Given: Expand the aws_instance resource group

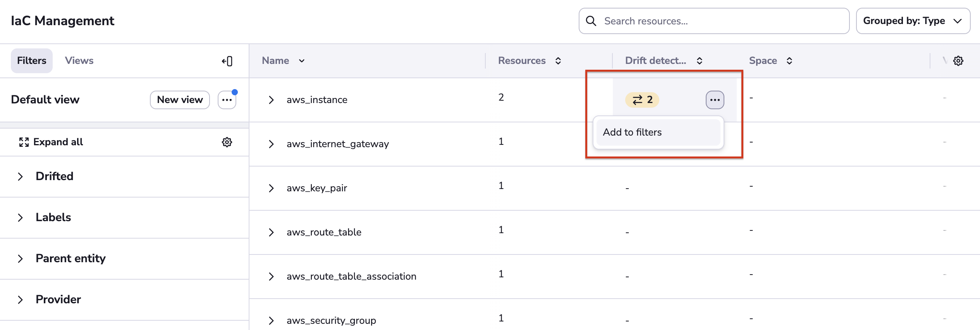Looking at the screenshot, I should [271, 100].
